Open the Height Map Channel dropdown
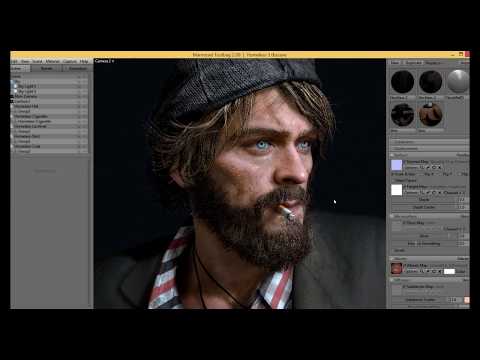This screenshot has width=480, height=360. [x=454, y=193]
